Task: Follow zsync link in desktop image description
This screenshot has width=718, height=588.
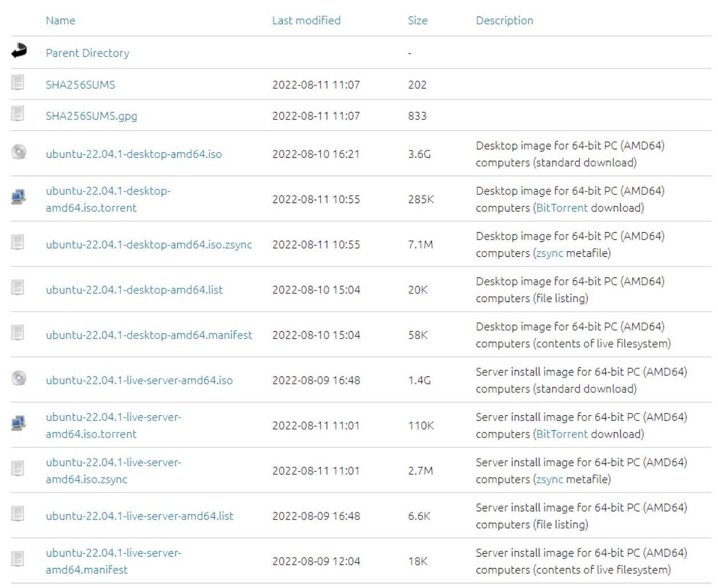Action: coord(550,253)
